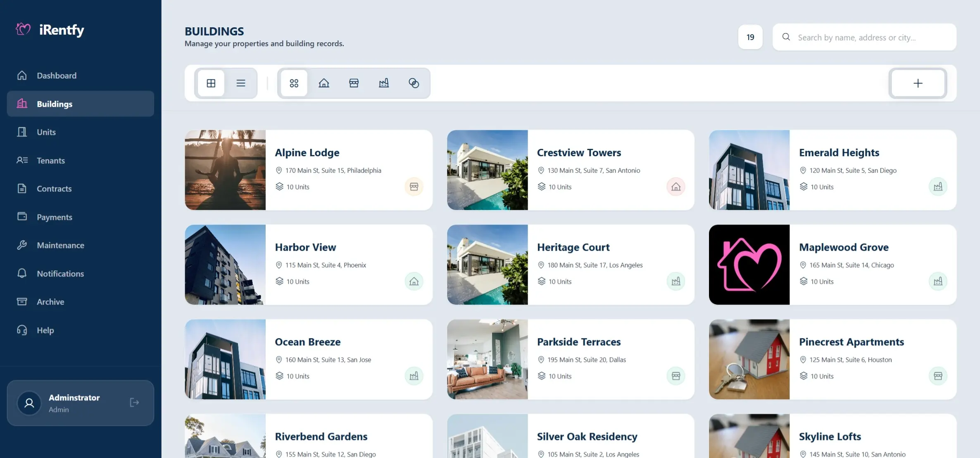Navigate to Contracts
Viewport: 980px width, 458px height.
click(81, 189)
